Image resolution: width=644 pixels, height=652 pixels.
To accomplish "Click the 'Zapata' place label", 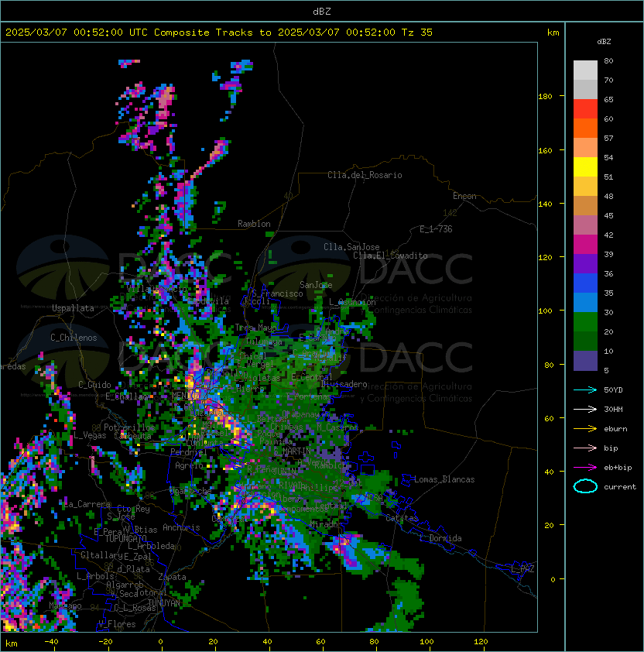I will pyautogui.click(x=172, y=577).
